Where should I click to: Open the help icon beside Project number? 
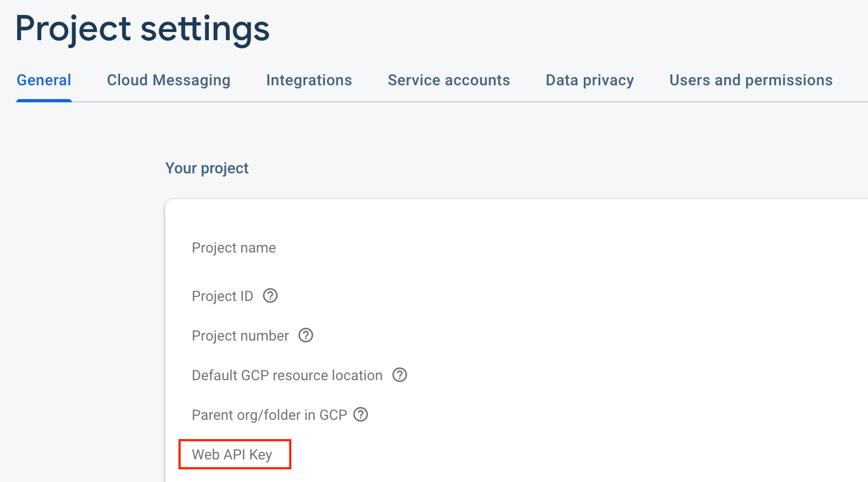(306, 336)
